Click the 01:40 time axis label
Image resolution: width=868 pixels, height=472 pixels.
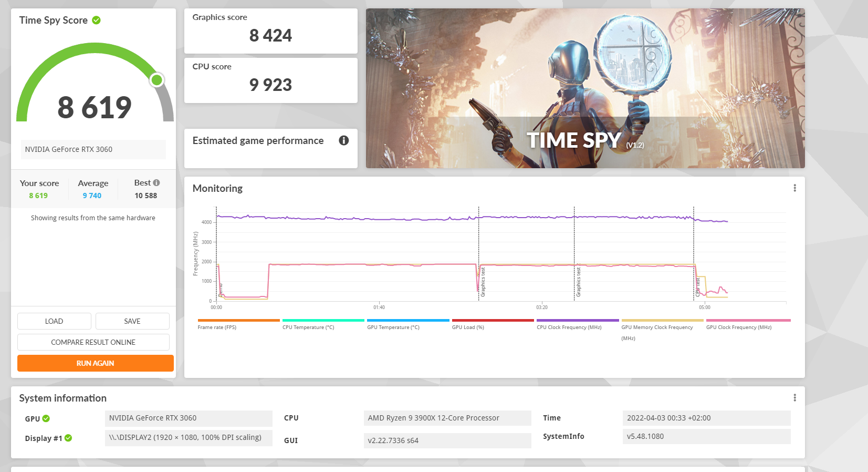(379, 307)
